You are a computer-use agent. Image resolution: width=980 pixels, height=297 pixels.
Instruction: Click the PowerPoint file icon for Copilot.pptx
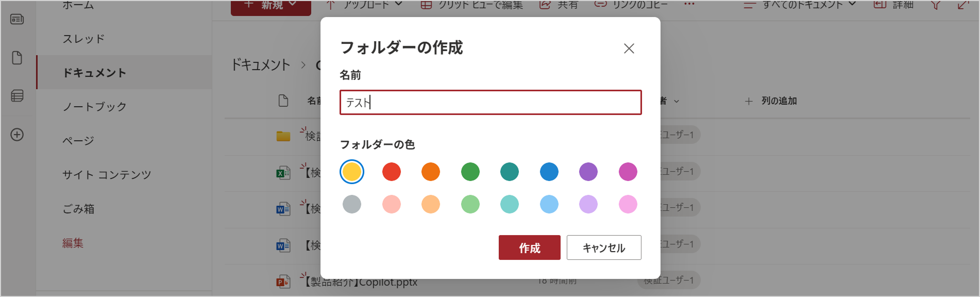click(283, 282)
